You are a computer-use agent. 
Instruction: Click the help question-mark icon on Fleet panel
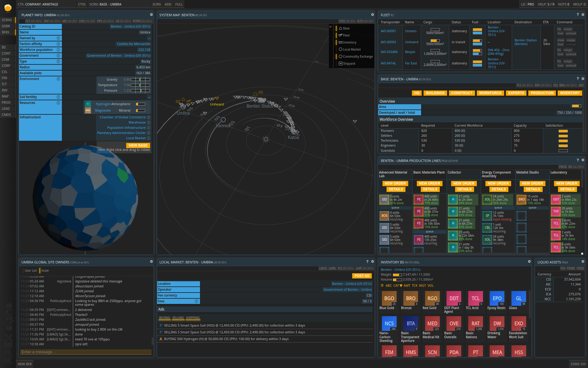click(577, 14)
